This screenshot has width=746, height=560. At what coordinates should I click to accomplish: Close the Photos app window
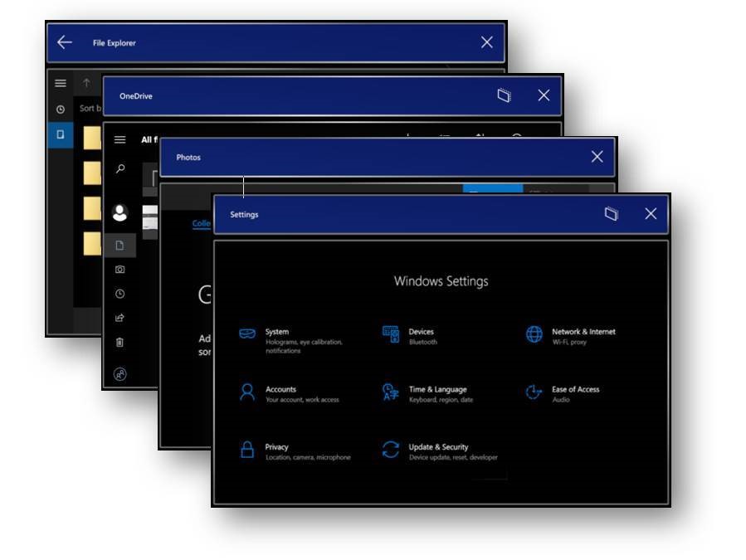[597, 157]
